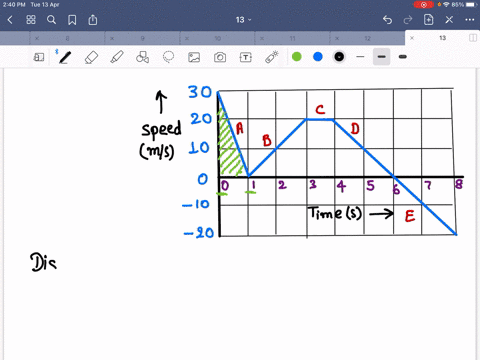Close tab 12
The height and width of the screenshot is (360, 480).
[337, 38]
